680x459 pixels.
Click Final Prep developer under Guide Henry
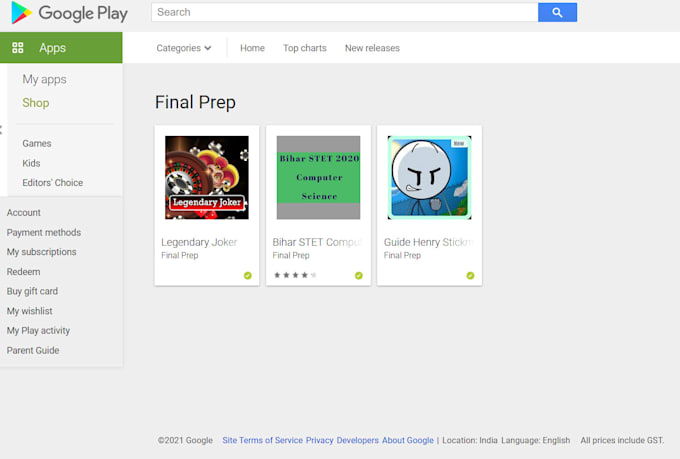pyautogui.click(x=402, y=256)
